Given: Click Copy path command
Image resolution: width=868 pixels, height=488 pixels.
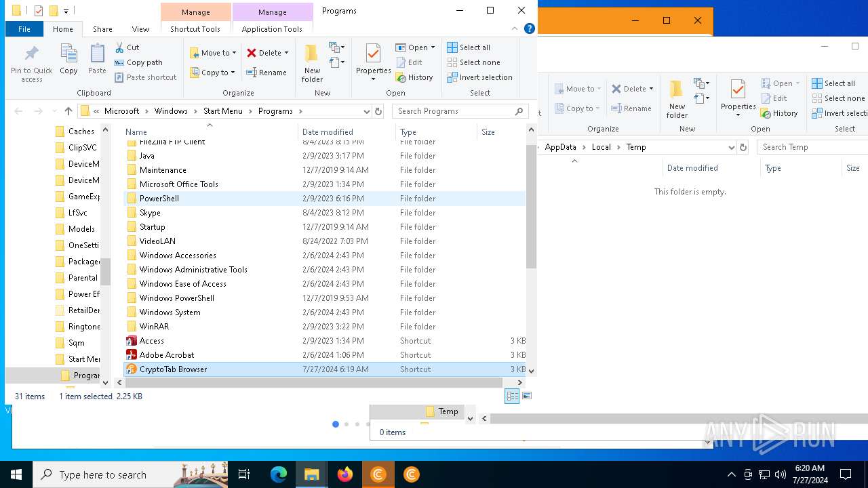Looking at the screenshot, I should (138, 62).
